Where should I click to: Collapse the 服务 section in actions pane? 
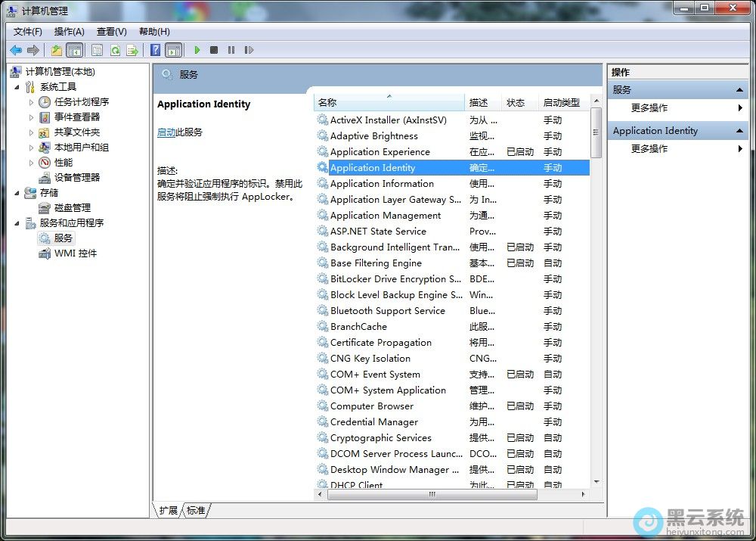[x=741, y=90]
